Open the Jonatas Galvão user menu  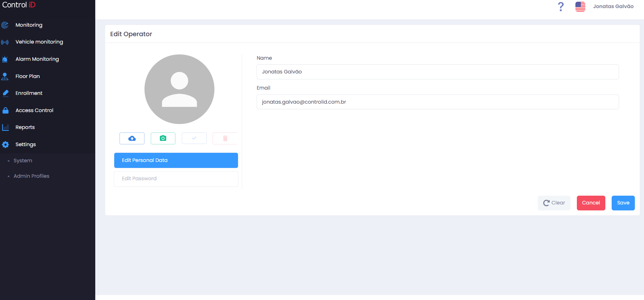point(613,6)
